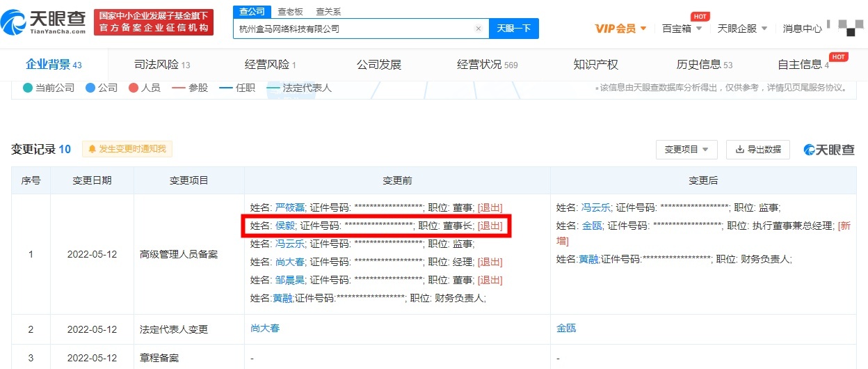Open the 经营风险 tab

point(271,65)
